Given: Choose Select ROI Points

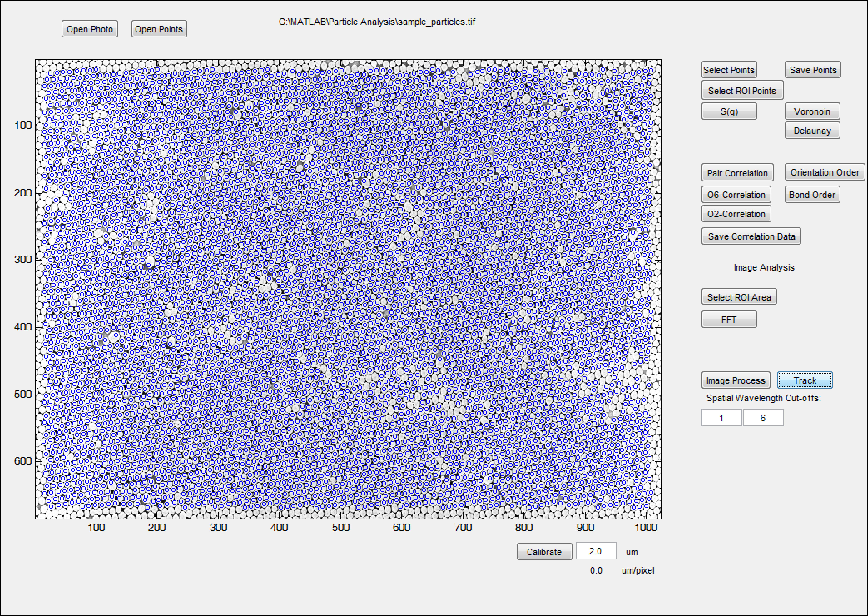Looking at the screenshot, I should 742,91.
